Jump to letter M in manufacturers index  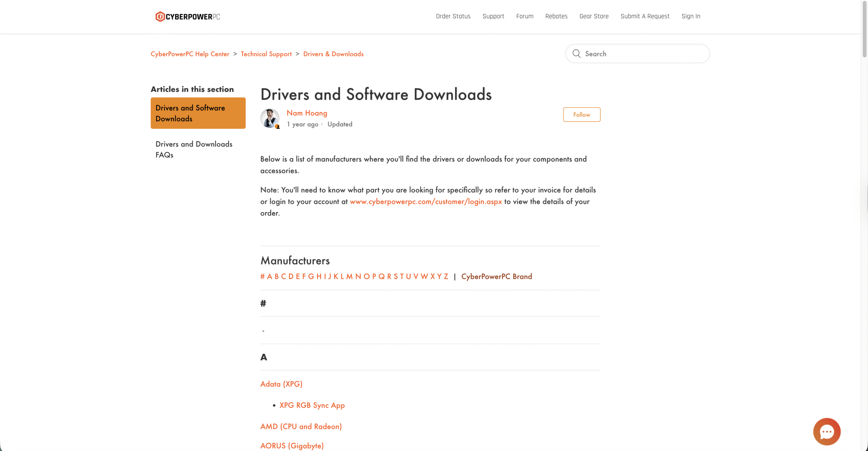(349, 276)
